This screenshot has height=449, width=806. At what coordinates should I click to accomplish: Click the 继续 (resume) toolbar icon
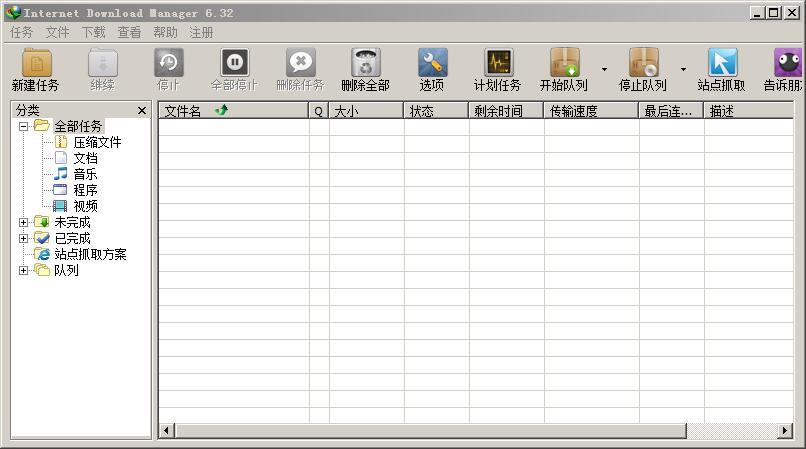103,63
